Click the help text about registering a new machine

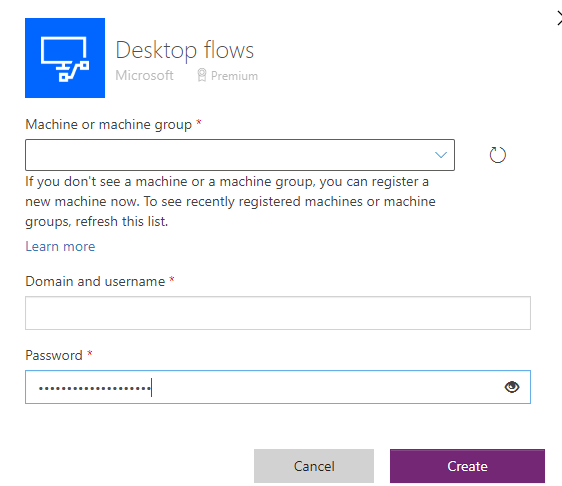click(230, 201)
